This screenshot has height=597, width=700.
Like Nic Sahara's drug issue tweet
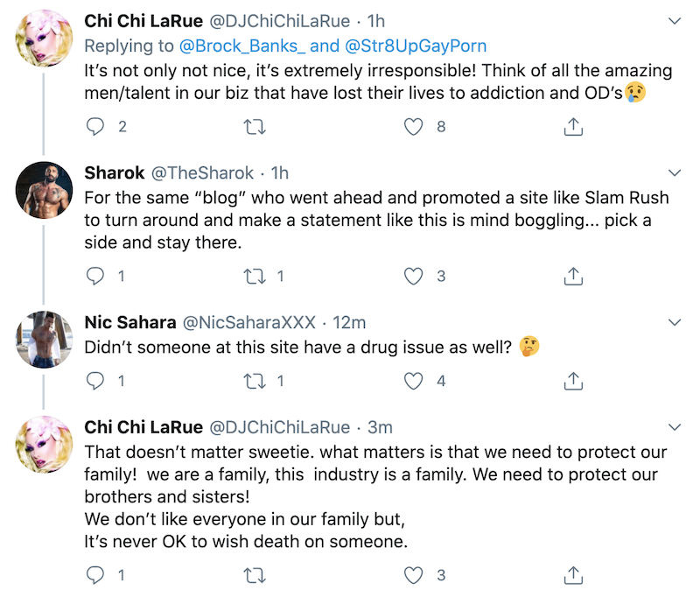413,381
